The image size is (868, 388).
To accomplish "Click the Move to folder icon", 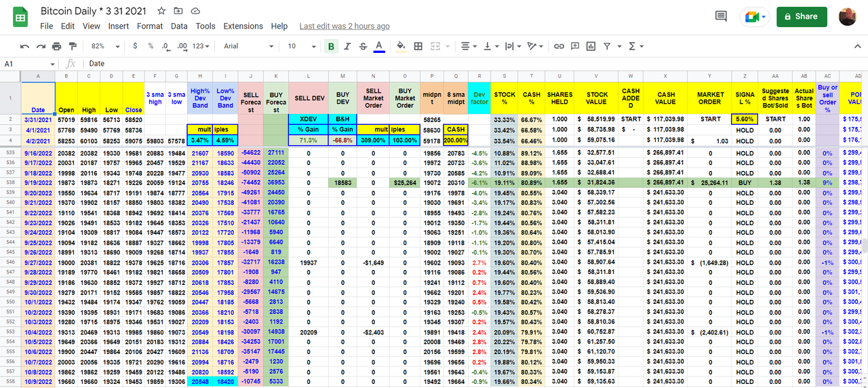I will tap(178, 12).
